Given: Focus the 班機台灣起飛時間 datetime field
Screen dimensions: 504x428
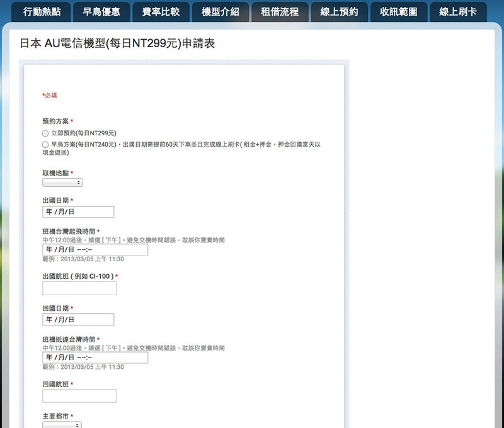Looking at the screenshot, I should pyautogui.click(x=95, y=249).
